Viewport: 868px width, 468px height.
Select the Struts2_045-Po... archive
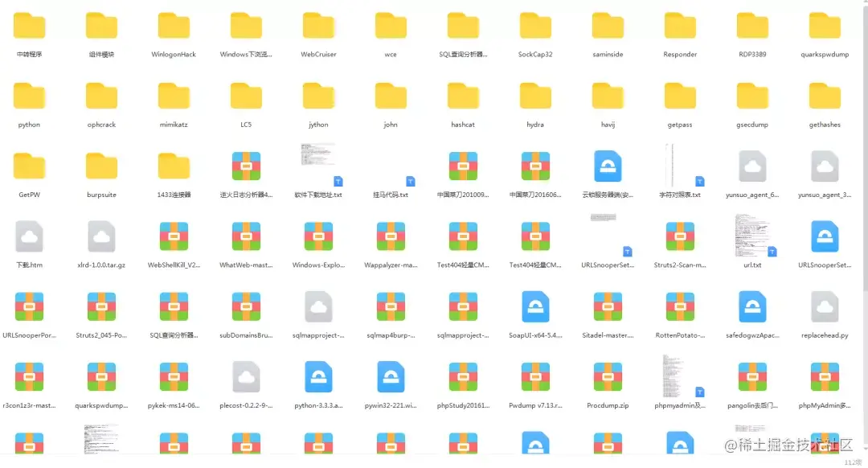tap(101, 307)
